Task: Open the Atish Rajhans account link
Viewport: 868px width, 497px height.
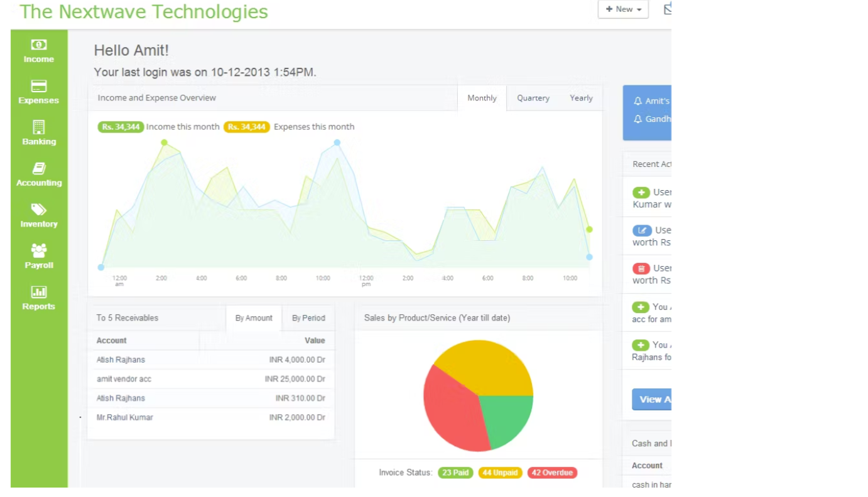Action: click(120, 360)
